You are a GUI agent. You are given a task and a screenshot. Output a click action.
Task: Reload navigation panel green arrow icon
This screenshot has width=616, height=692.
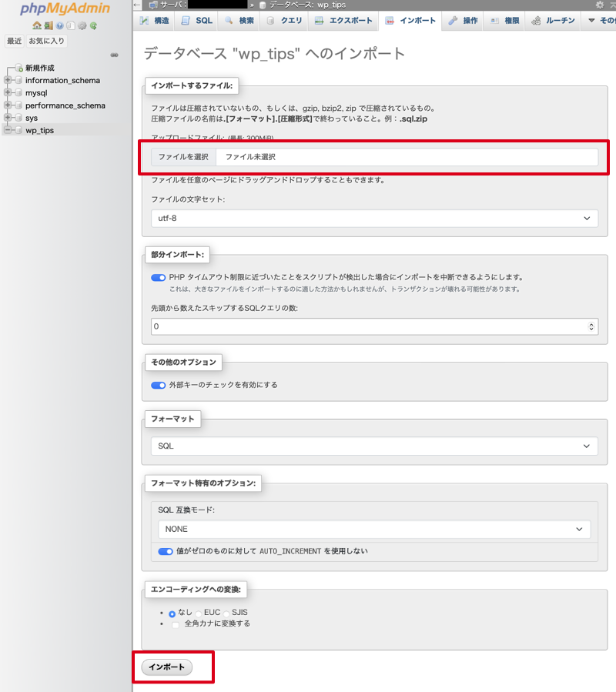tap(93, 25)
